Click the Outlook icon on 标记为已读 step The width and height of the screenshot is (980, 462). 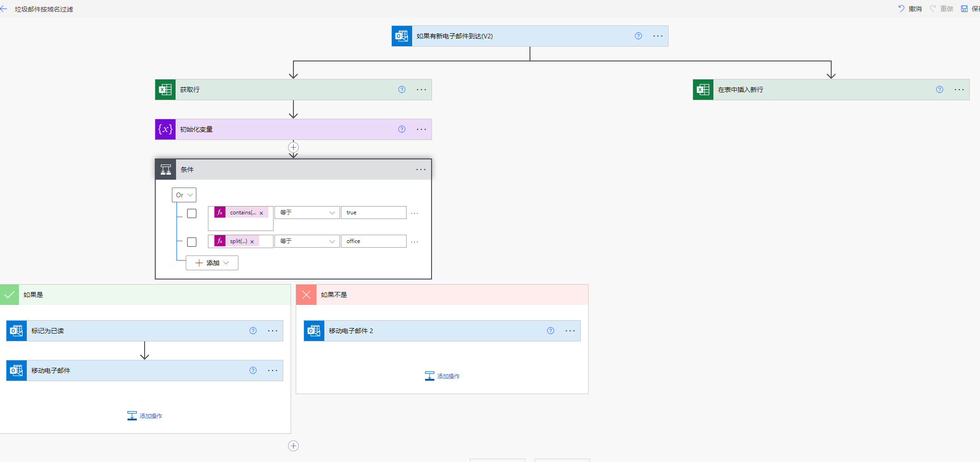[17, 331]
